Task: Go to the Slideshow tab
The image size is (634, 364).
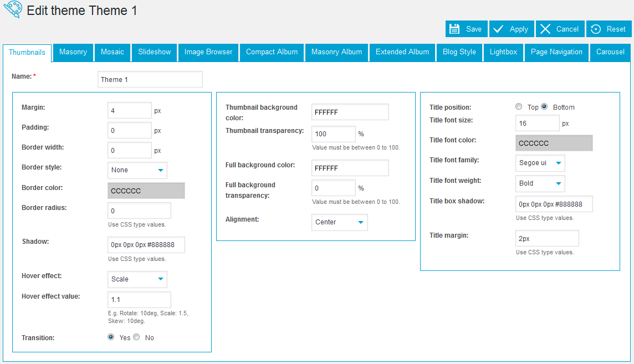Action: pyautogui.click(x=155, y=52)
